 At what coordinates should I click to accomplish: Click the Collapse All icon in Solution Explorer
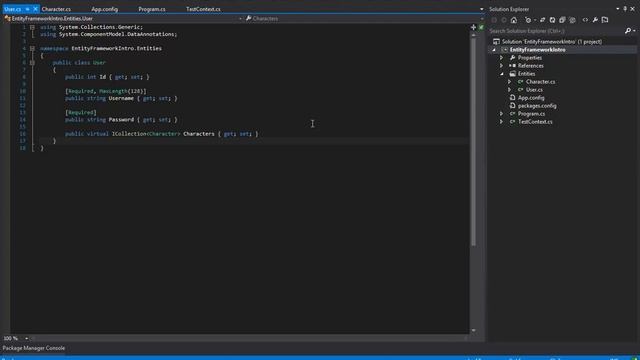click(562, 20)
